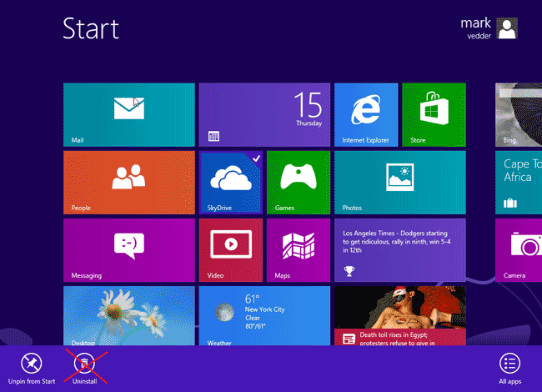Open the Messaging tile

point(128,249)
